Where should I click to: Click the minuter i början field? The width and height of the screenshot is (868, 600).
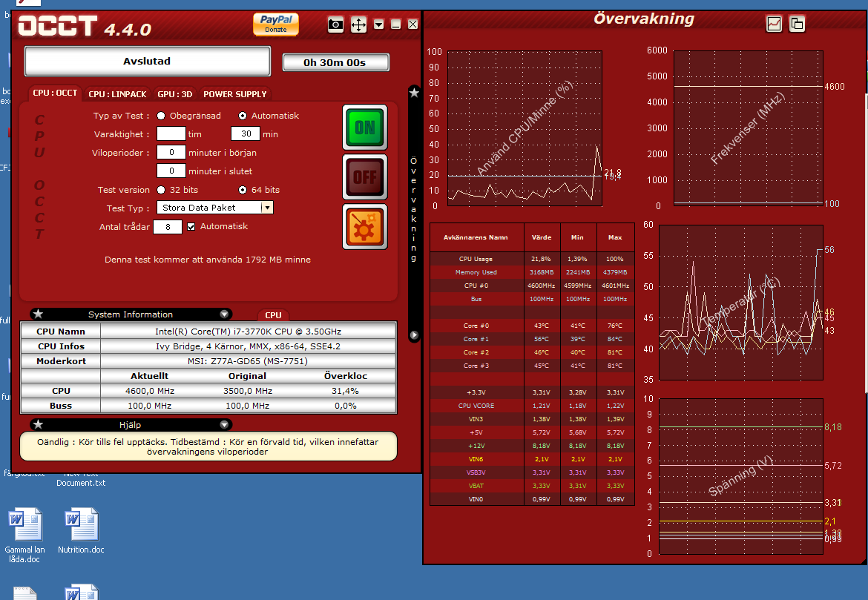point(171,152)
